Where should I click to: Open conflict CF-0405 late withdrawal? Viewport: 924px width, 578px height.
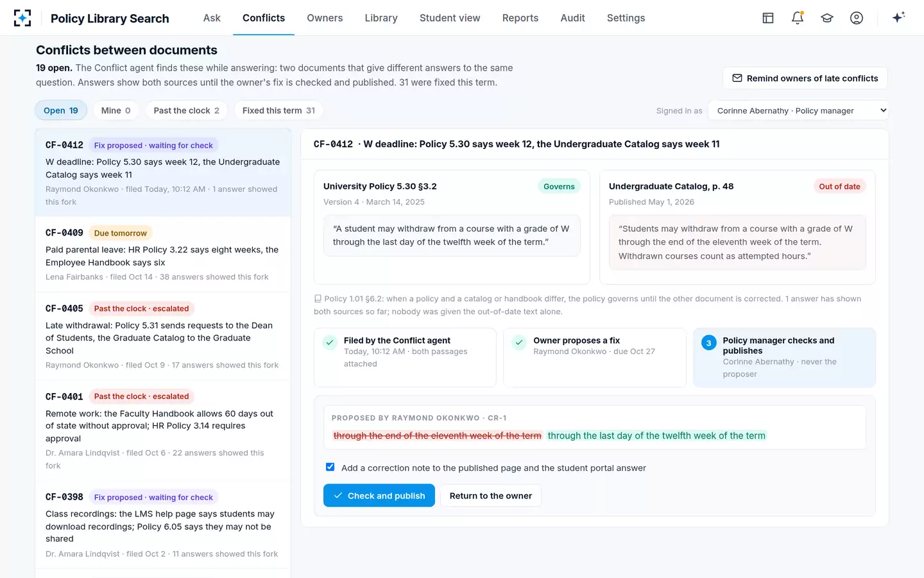(163, 336)
